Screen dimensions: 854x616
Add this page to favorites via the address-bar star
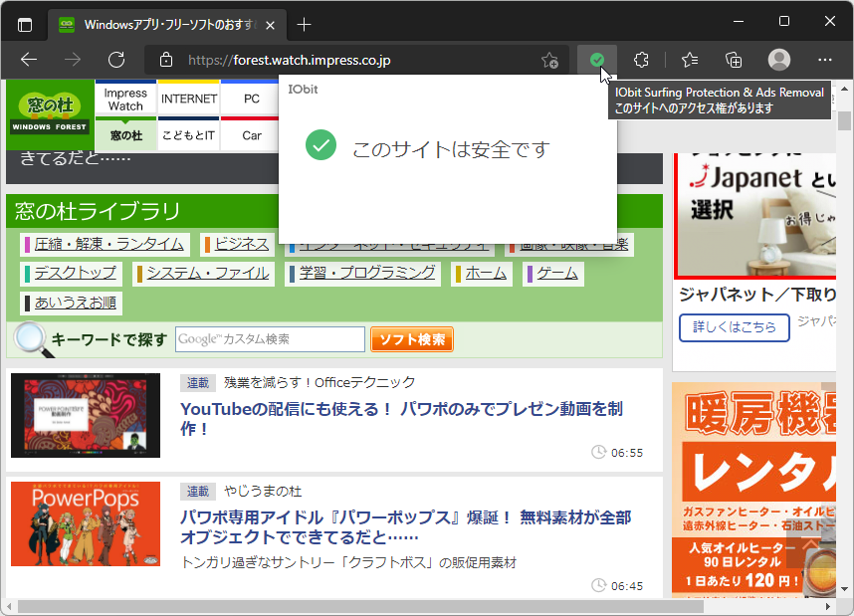pyautogui.click(x=549, y=61)
